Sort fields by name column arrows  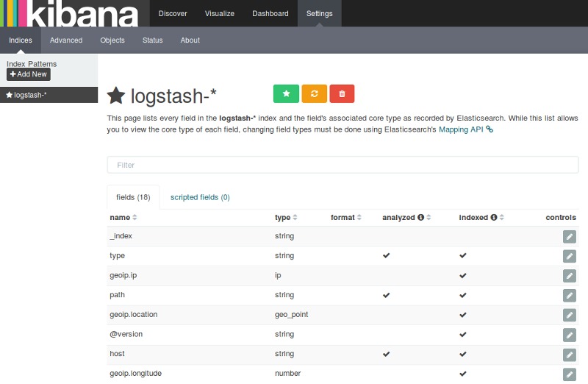click(135, 218)
